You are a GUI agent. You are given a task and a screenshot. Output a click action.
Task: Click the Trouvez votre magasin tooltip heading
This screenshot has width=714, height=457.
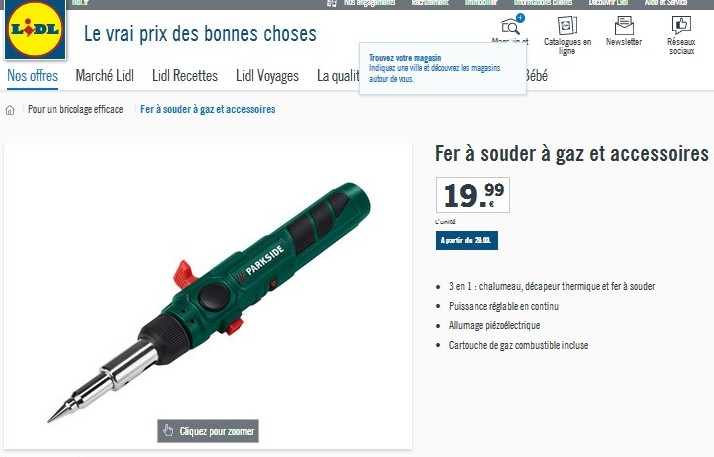coord(405,58)
